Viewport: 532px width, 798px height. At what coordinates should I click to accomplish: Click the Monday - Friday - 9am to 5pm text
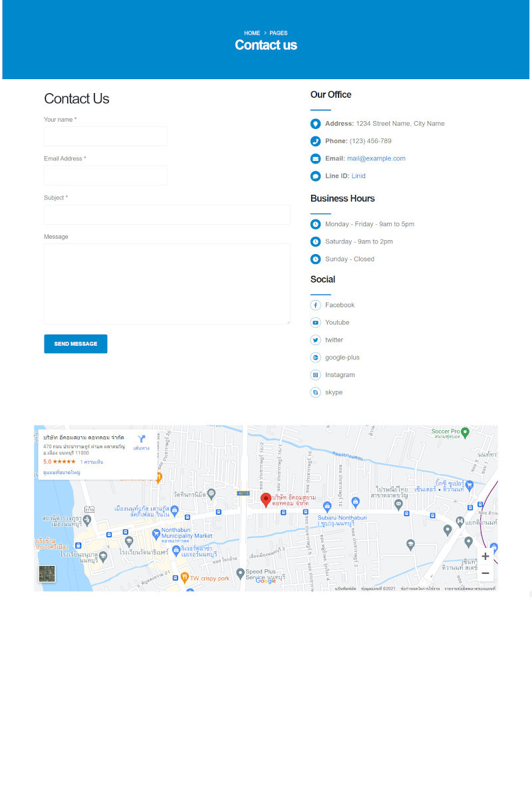pyautogui.click(x=370, y=224)
